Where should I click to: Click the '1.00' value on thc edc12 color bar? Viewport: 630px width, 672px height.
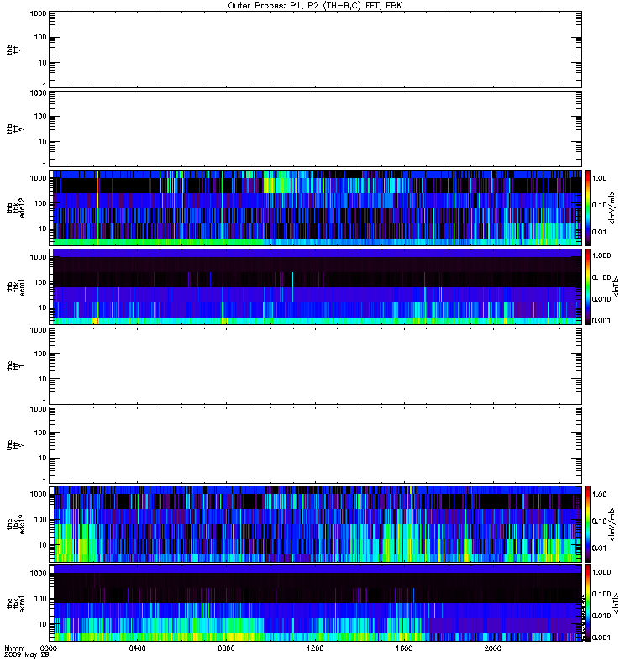coord(600,495)
